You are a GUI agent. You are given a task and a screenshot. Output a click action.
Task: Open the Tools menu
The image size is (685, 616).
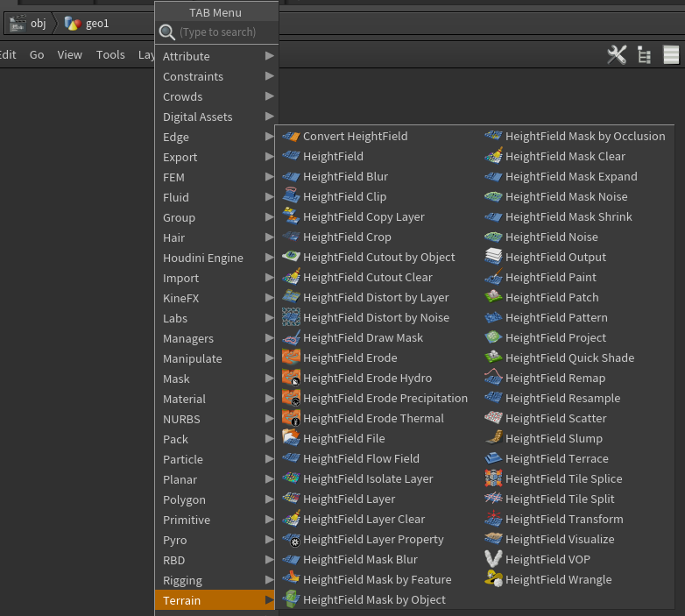pyautogui.click(x=110, y=54)
